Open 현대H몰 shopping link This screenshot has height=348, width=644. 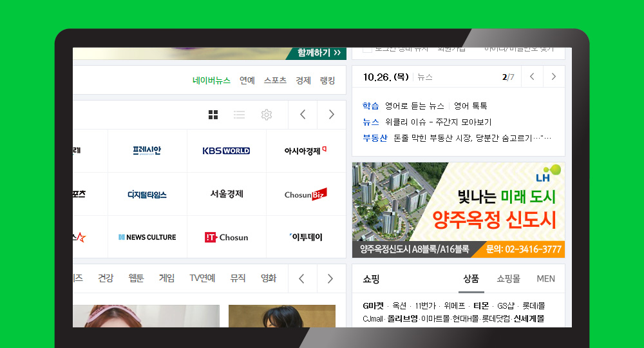[x=466, y=318]
